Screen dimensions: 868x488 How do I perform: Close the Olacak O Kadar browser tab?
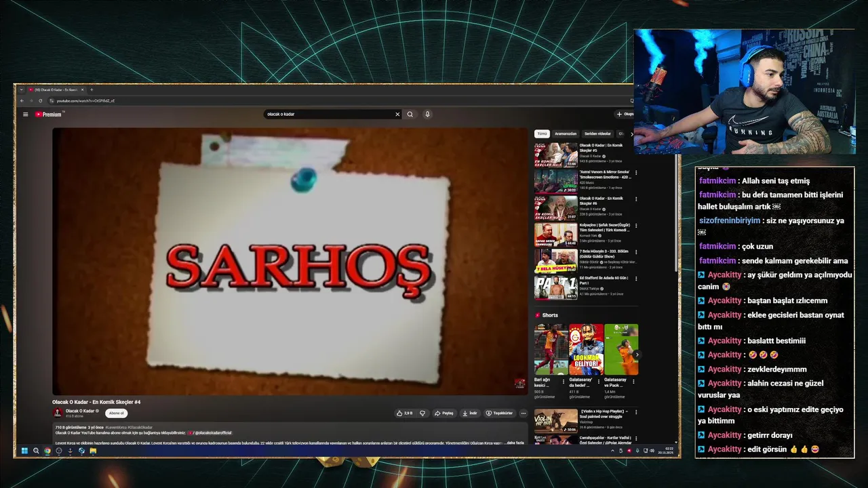83,89
